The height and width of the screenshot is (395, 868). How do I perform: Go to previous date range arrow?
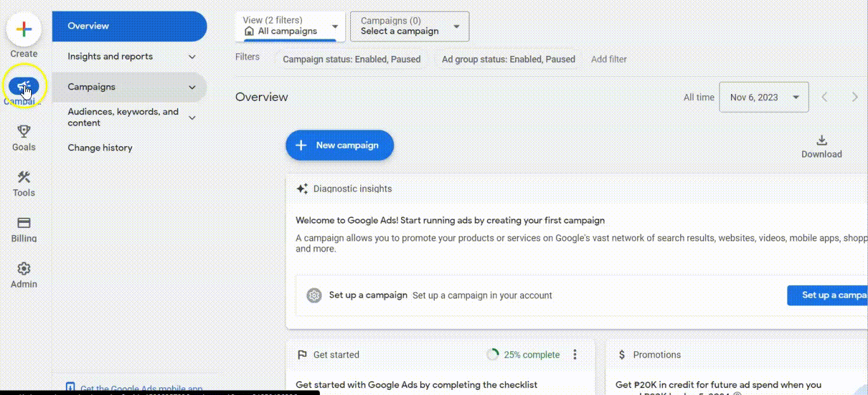[825, 97]
